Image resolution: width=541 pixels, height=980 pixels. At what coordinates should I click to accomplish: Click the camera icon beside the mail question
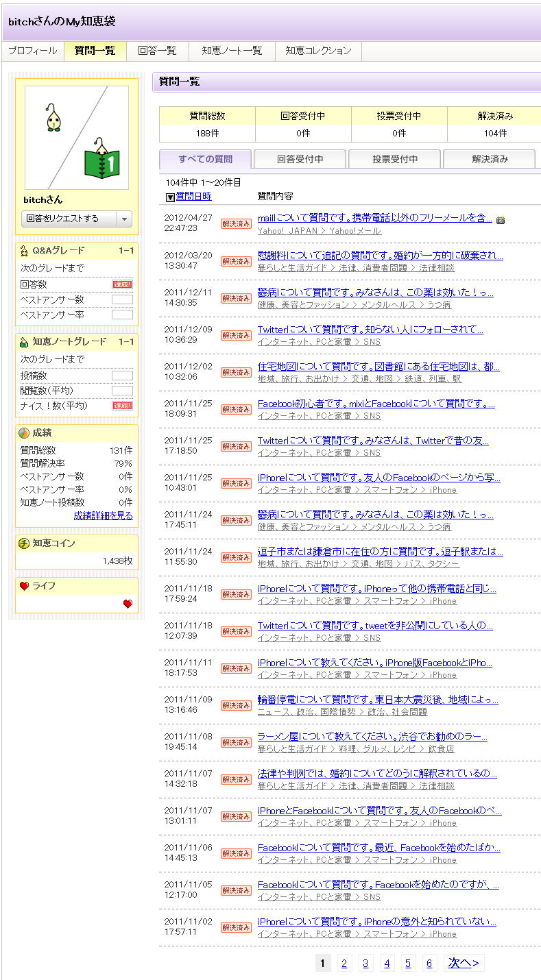[x=501, y=220]
